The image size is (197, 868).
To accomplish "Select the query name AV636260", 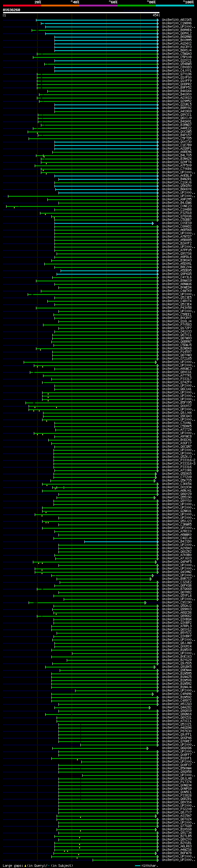I will click(x=11, y=10).
